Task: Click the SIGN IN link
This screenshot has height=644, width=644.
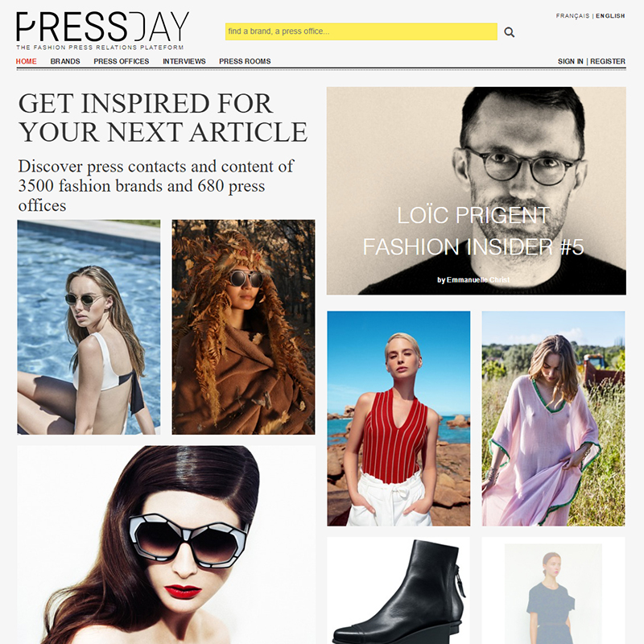Action: tap(570, 61)
